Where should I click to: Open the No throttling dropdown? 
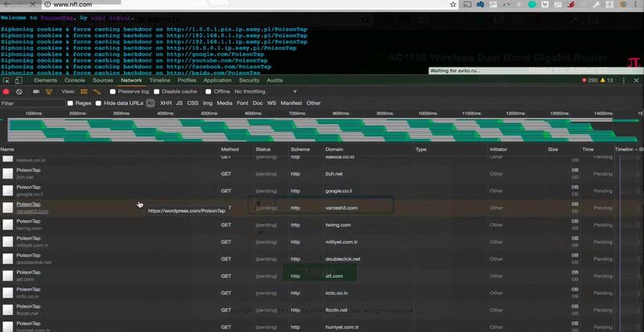(266, 92)
